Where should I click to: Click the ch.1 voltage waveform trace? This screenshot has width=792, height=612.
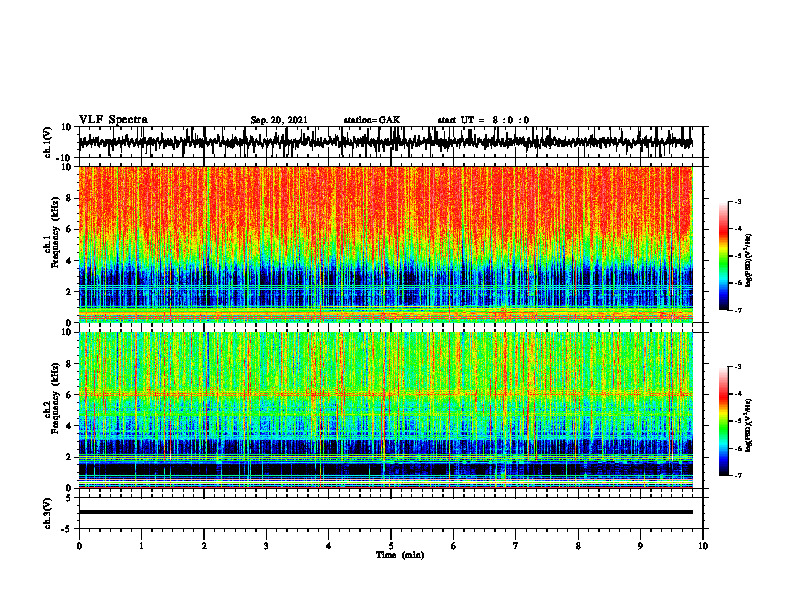coord(385,142)
